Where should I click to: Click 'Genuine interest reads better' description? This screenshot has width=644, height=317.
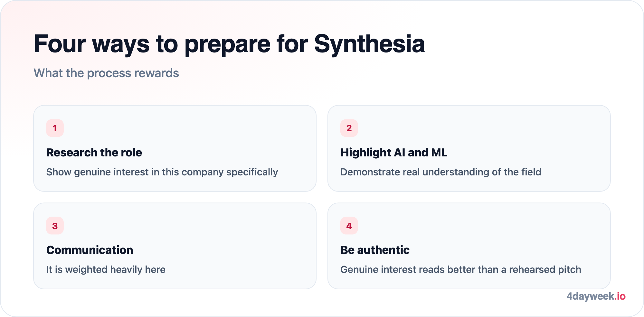point(461,269)
